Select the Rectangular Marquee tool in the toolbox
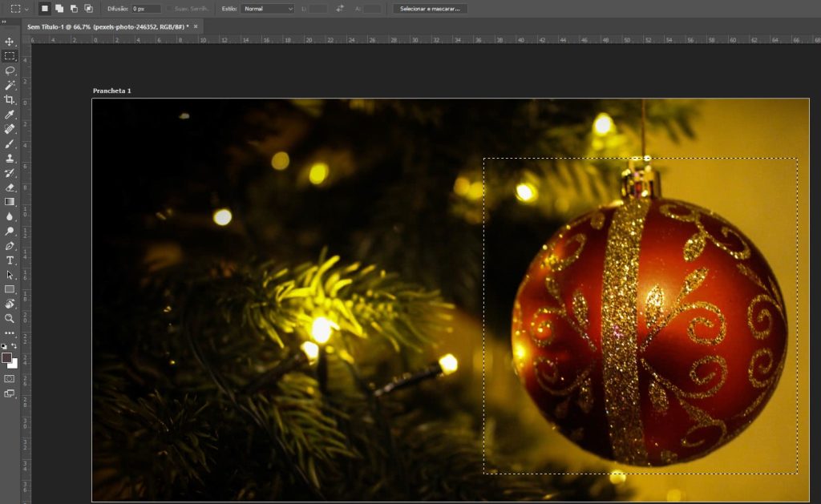Viewport: 821px width, 504px height. point(10,56)
